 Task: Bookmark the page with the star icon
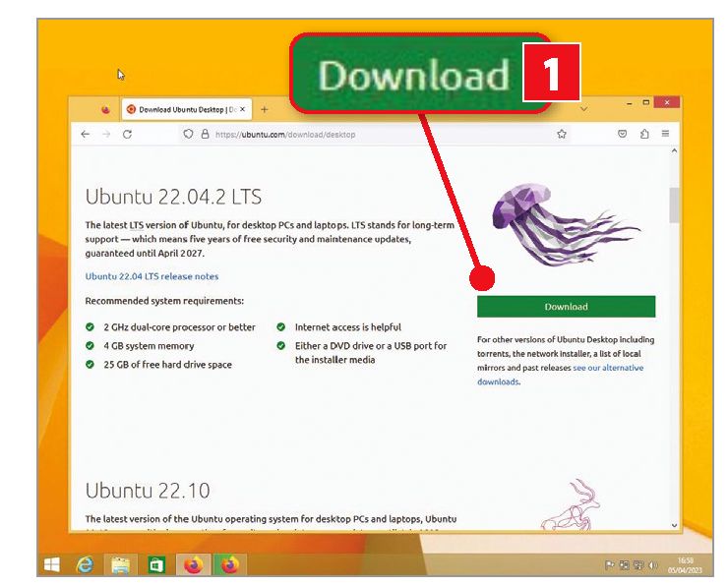pos(562,134)
